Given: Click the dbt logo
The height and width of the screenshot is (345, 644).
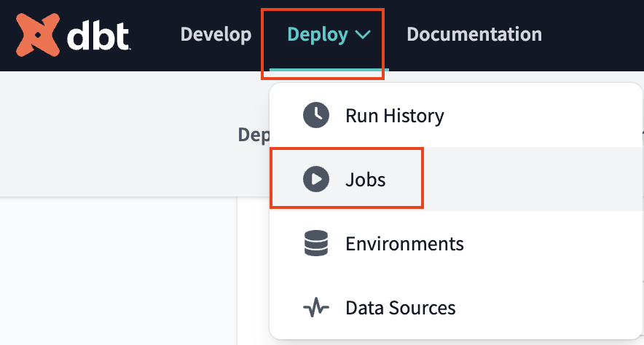Looking at the screenshot, I should [73, 35].
